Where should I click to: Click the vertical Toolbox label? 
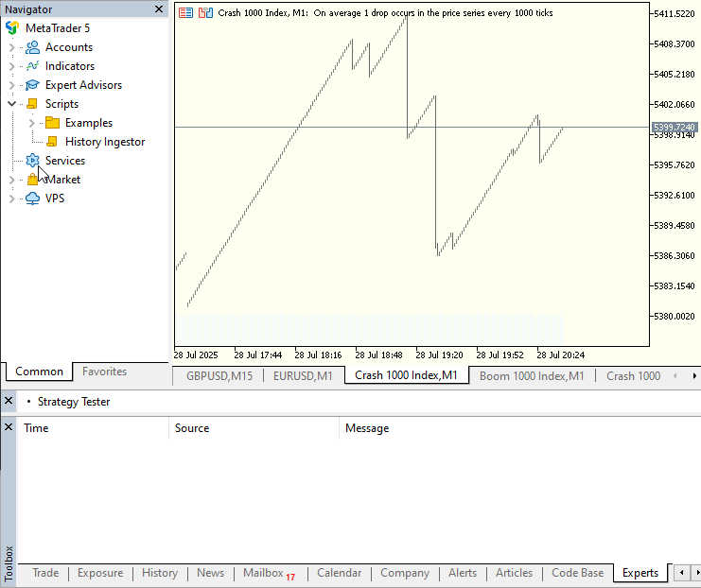pyautogui.click(x=9, y=563)
